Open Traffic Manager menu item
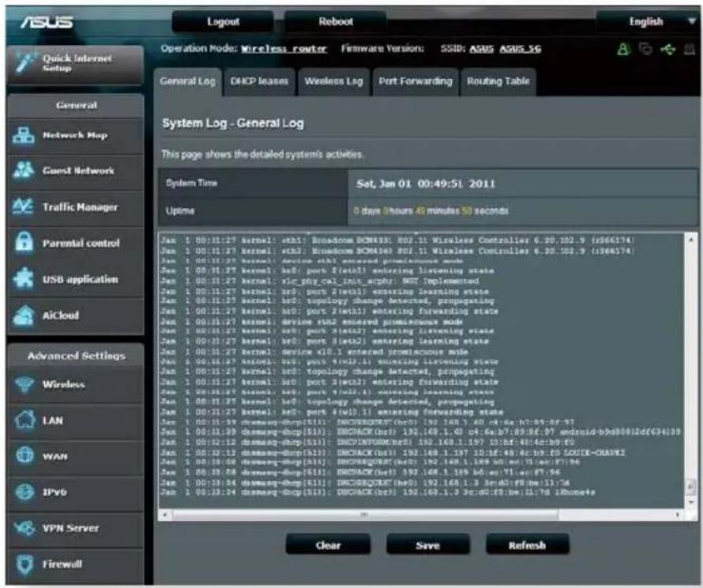This screenshot has width=703, height=588. (76, 207)
